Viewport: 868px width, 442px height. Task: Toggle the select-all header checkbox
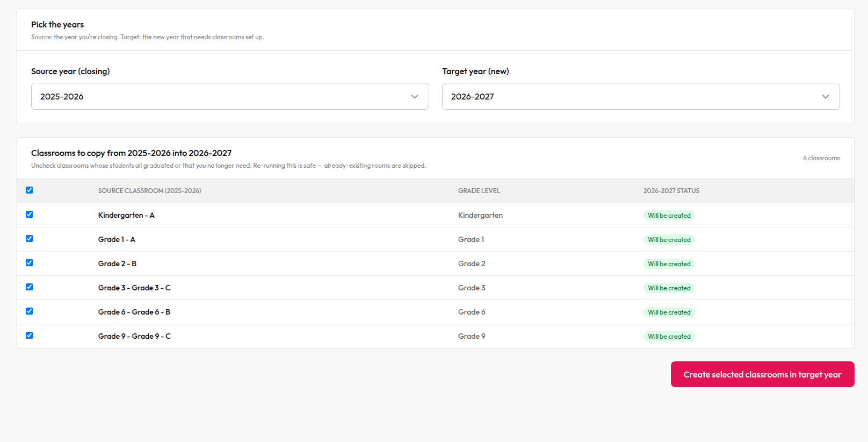coord(30,190)
